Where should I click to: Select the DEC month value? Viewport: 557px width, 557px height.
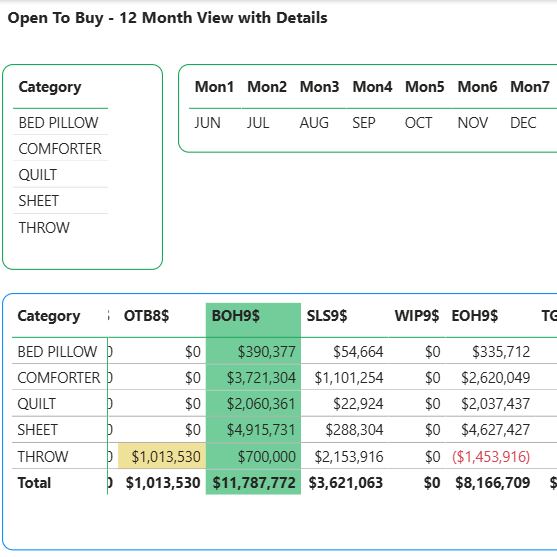coord(523,123)
